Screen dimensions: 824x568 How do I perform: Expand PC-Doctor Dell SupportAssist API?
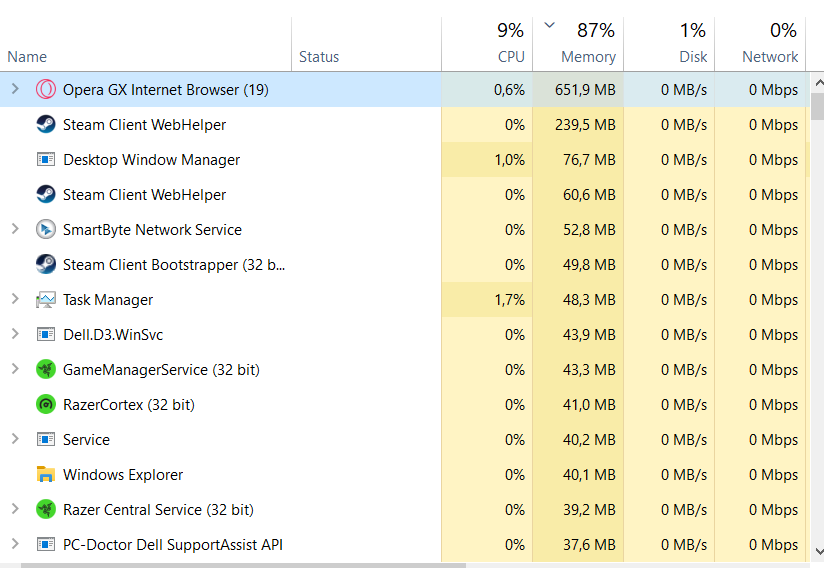coord(15,544)
